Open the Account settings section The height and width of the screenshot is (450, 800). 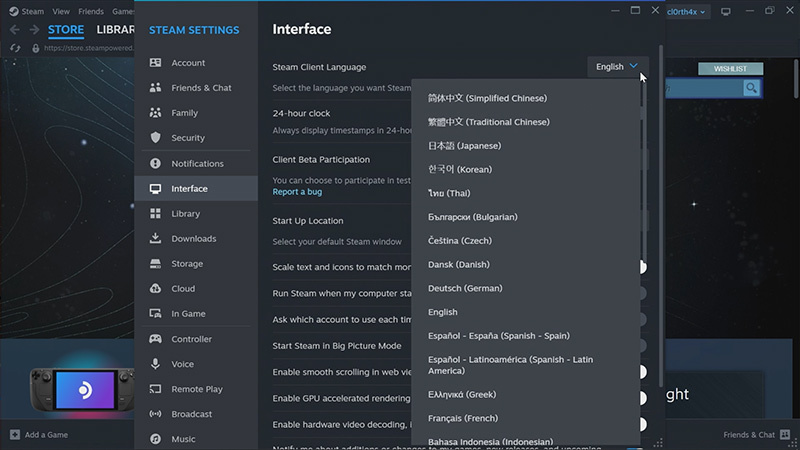tap(188, 63)
